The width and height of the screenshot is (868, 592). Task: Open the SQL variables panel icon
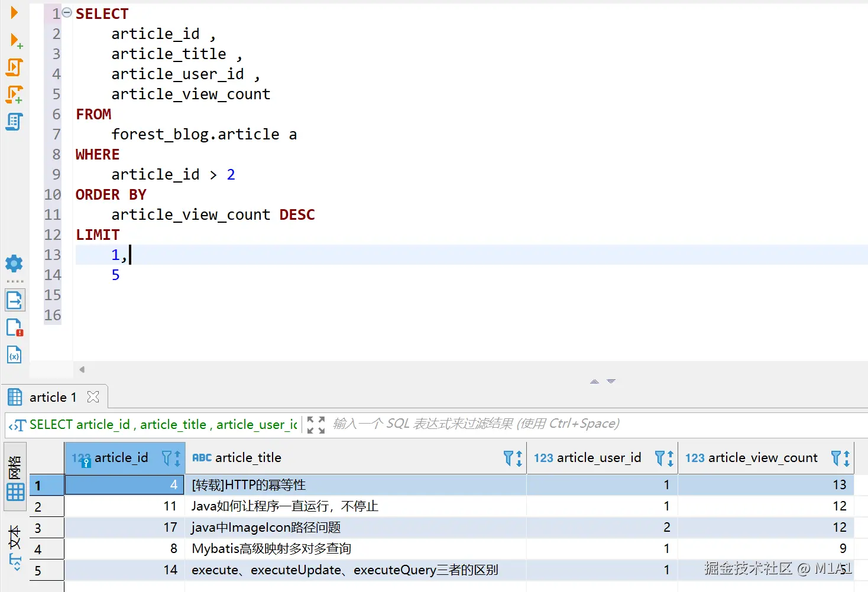[14, 354]
